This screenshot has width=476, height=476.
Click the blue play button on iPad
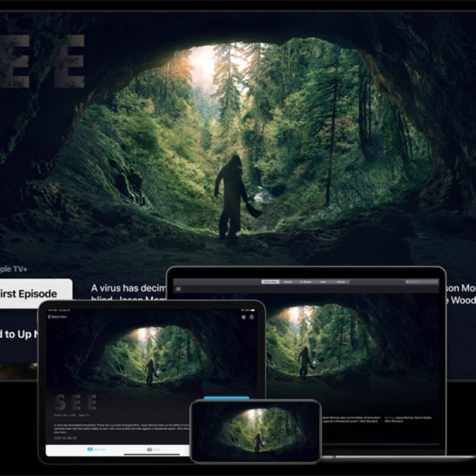point(226,398)
